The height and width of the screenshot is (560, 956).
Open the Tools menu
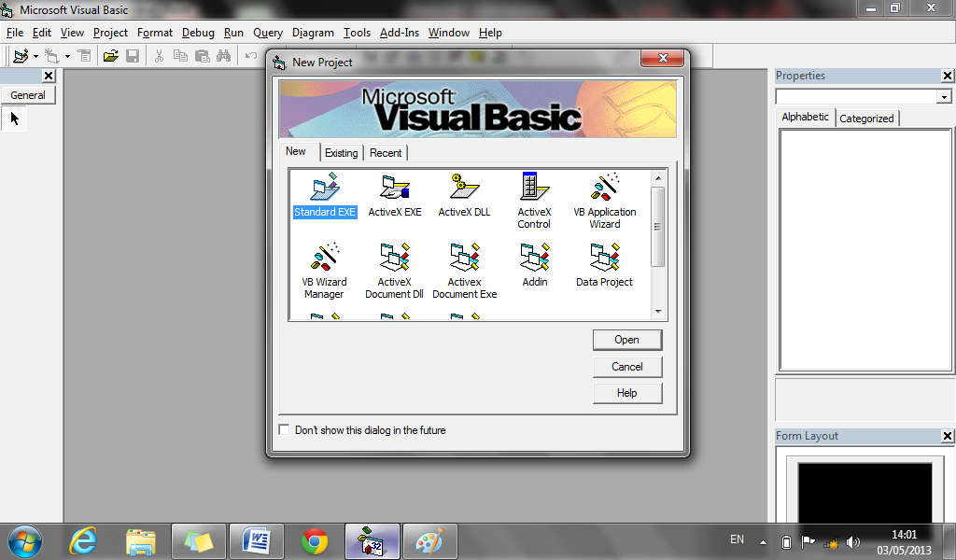click(357, 33)
